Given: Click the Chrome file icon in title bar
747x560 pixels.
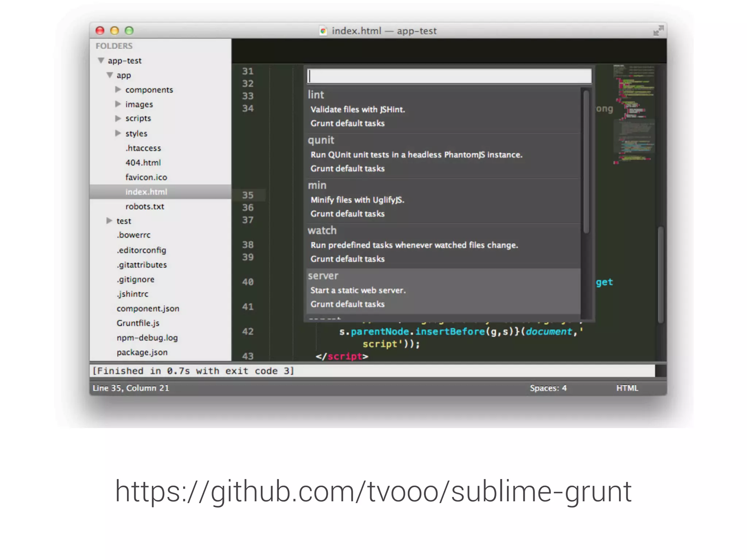Looking at the screenshot, I should [323, 31].
